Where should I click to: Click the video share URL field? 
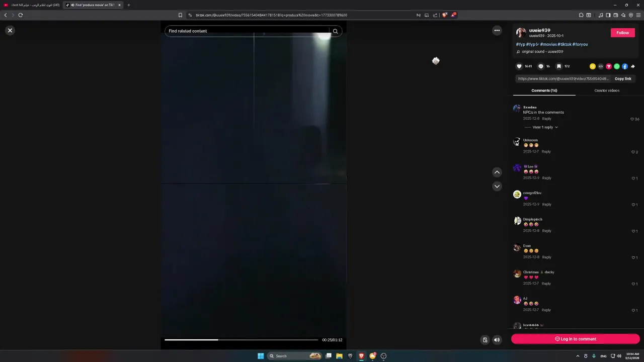[563, 78]
